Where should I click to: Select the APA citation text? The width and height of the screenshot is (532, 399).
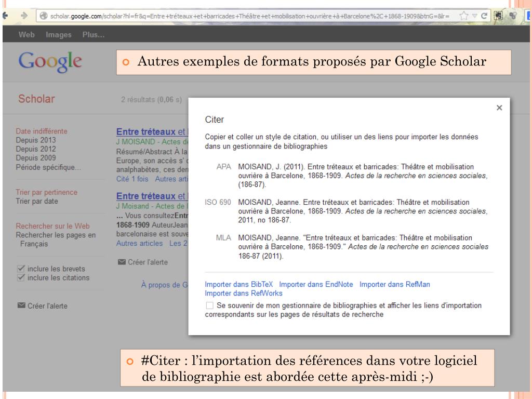click(363, 176)
